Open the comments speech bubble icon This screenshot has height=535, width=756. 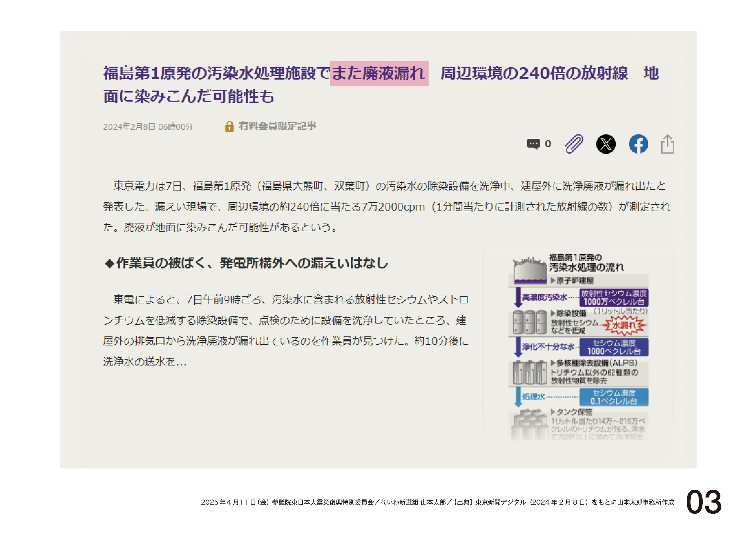point(533,144)
